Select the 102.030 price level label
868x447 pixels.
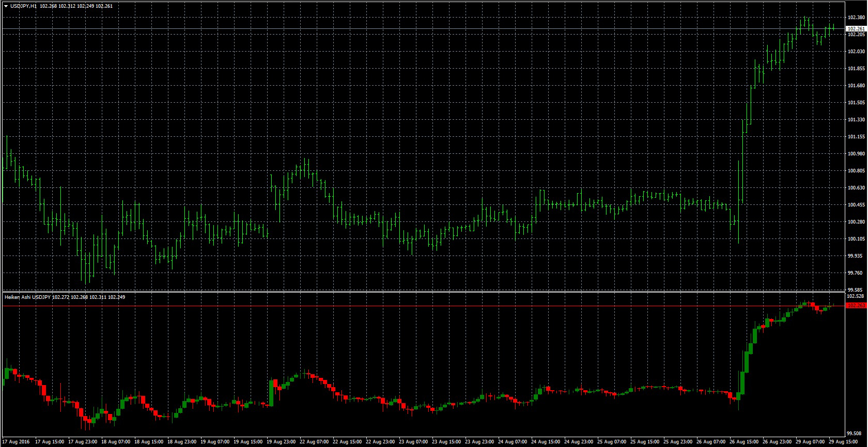click(x=856, y=52)
